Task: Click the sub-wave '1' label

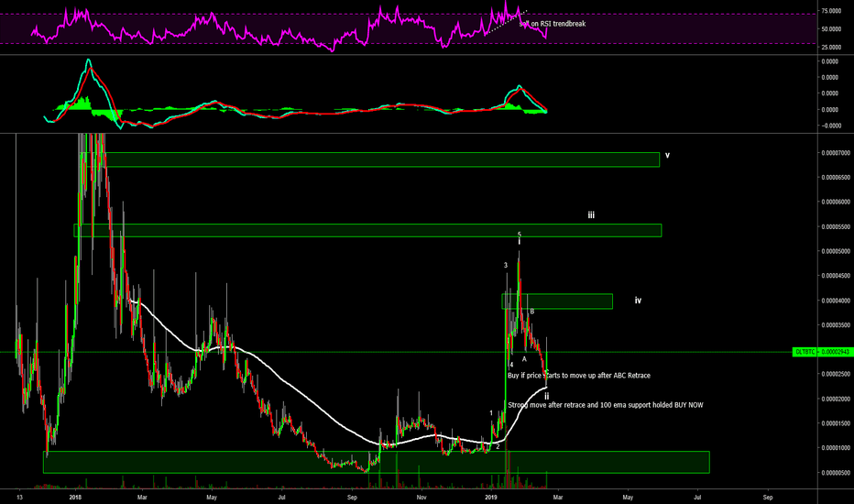Action: click(491, 413)
